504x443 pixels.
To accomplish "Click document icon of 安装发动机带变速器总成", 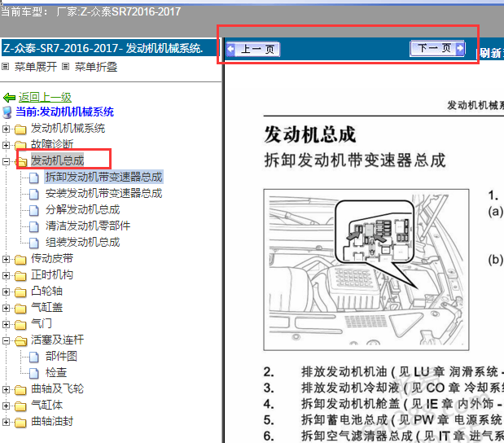I will (34, 194).
